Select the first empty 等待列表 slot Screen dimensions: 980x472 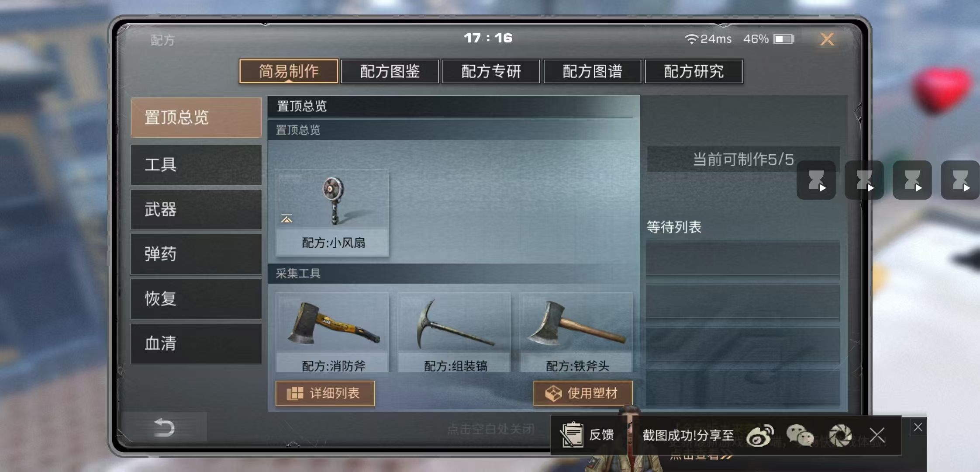point(742,259)
